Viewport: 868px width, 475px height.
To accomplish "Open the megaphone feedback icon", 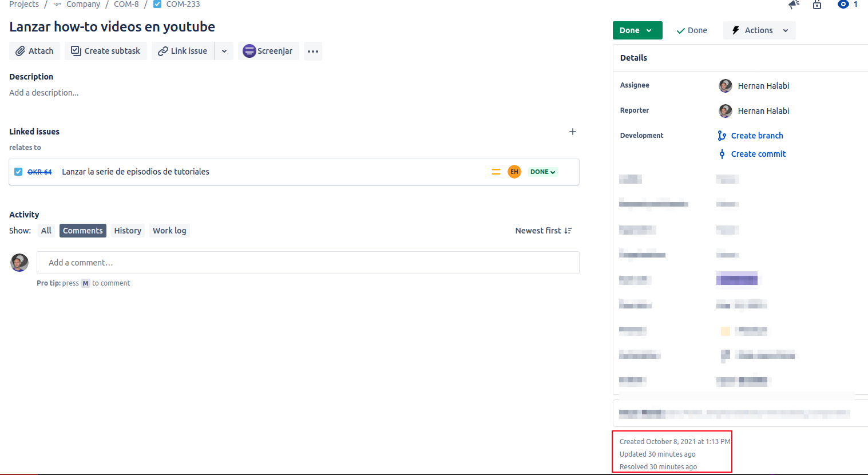I will click(x=794, y=5).
